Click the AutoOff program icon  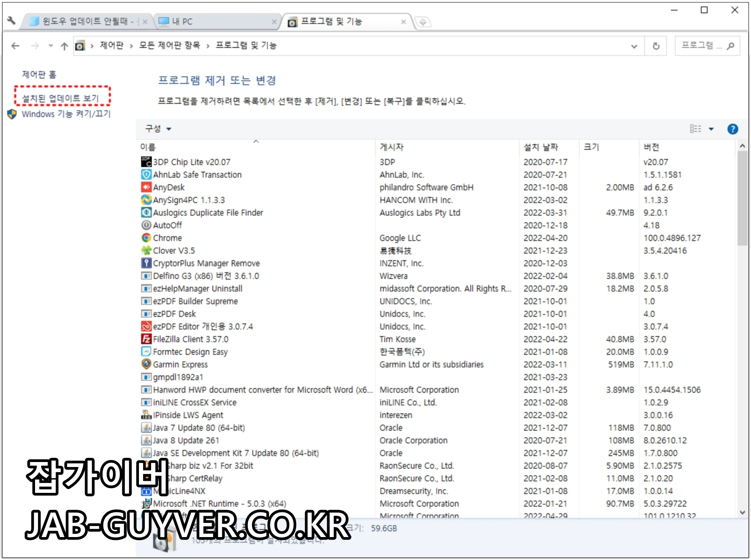146,225
